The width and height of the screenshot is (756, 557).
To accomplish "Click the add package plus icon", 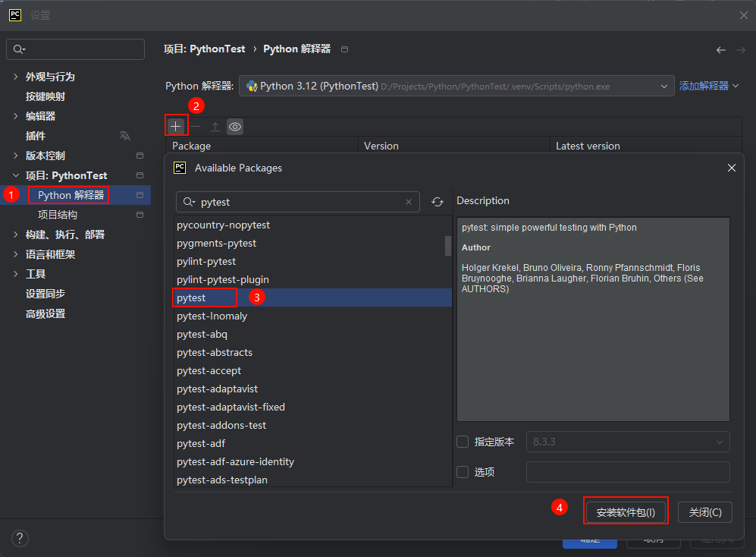I will [x=175, y=127].
